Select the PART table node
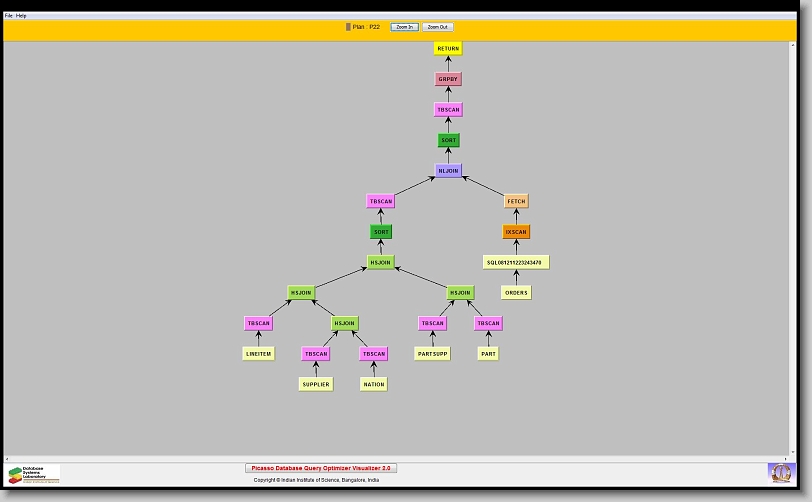812x502 pixels. pos(488,354)
